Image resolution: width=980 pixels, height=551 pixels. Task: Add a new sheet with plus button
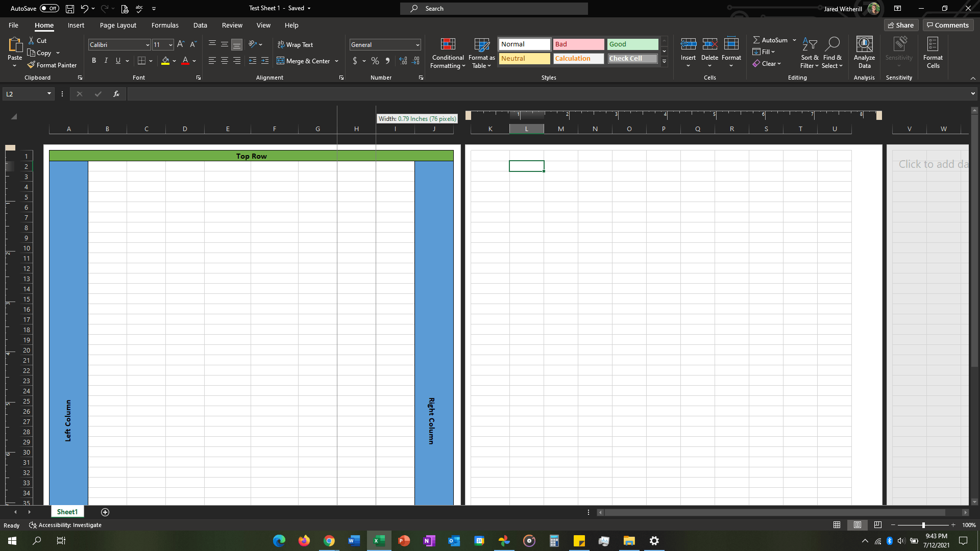pos(105,512)
